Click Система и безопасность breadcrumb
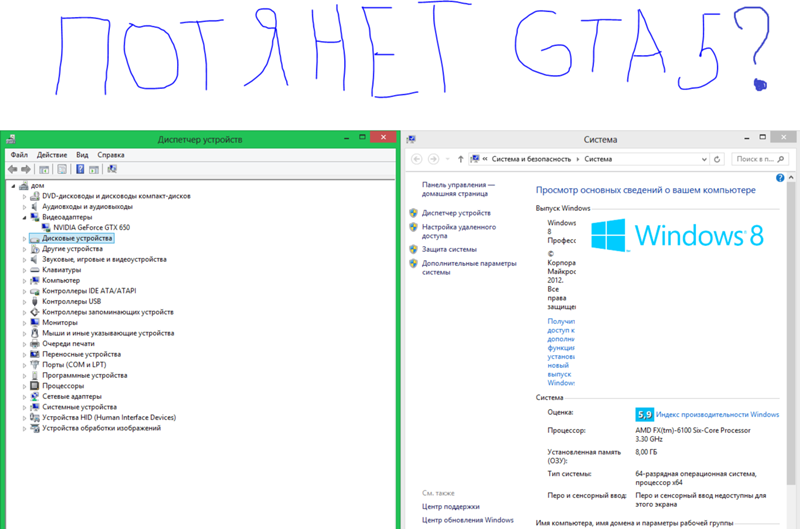This screenshot has width=800, height=529. point(531,159)
